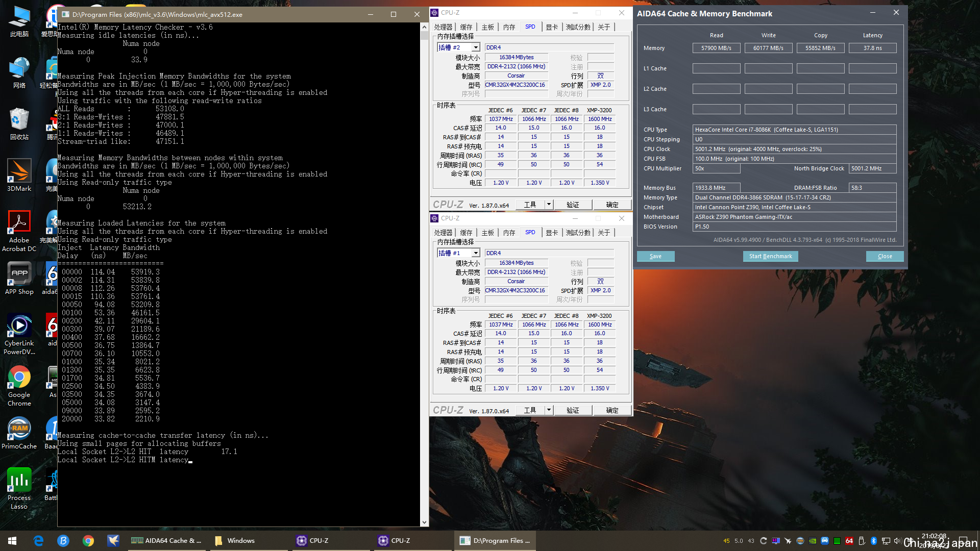Click 验证 in the upper CPU-Z window
The width and height of the screenshot is (980, 551).
click(573, 205)
